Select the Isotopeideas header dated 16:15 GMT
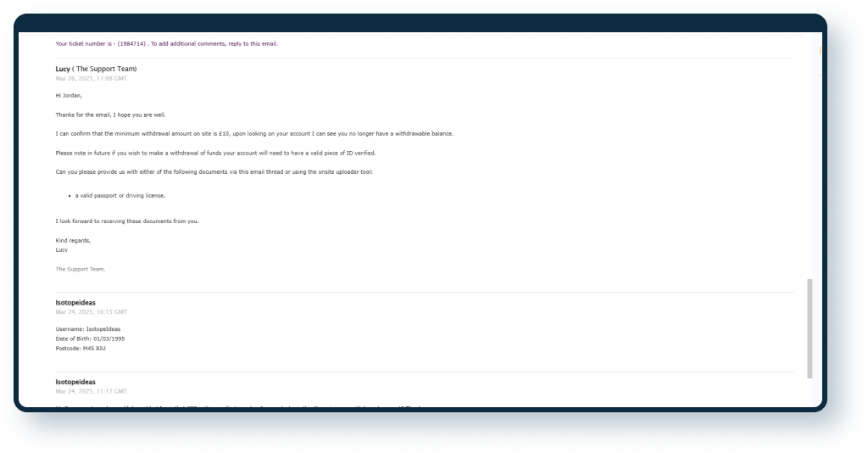The image size is (868, 453). pos(75,303)
